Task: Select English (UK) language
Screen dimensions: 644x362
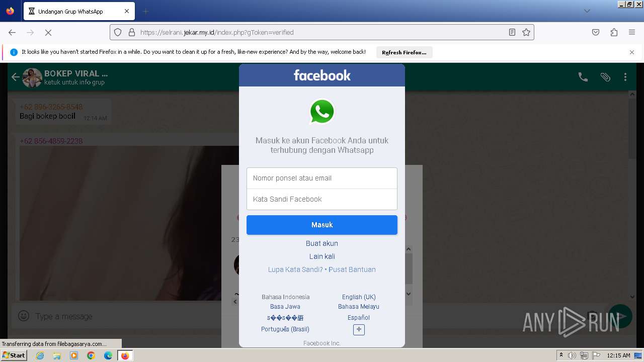Action: (359, 297)
